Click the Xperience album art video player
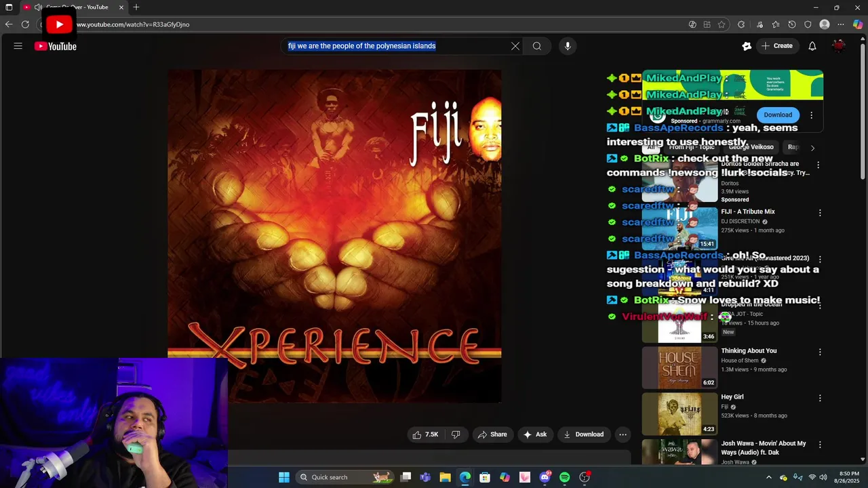Viewport: 868px width, 488px height. click(x=334, y=236)
